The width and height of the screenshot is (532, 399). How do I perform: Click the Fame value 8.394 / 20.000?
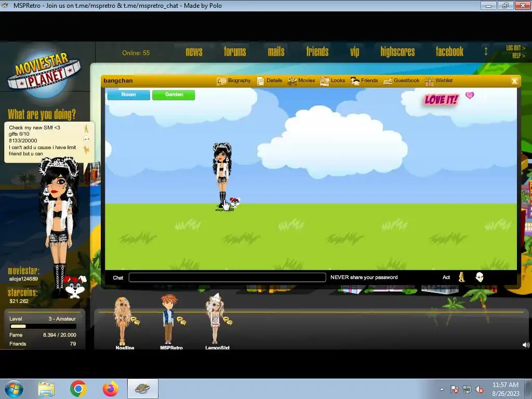tap(59, 335)
